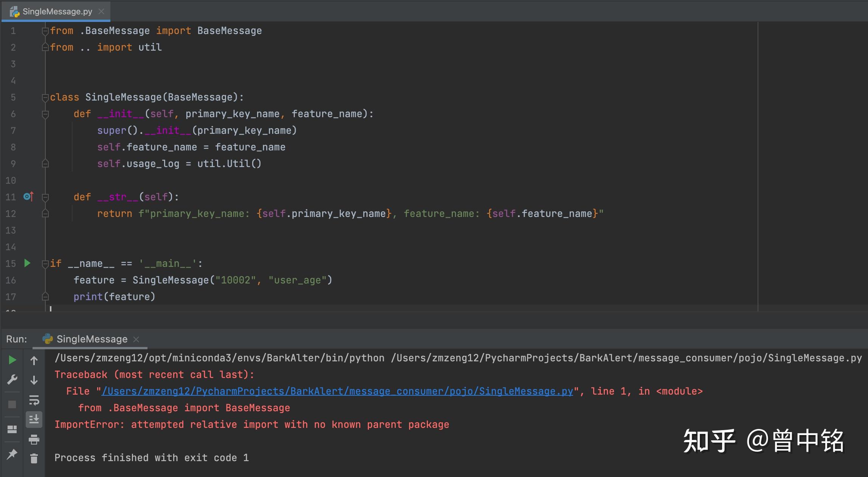
Task: Collapse the SingleMessage class fold on line 5
Action: [45, 97]
